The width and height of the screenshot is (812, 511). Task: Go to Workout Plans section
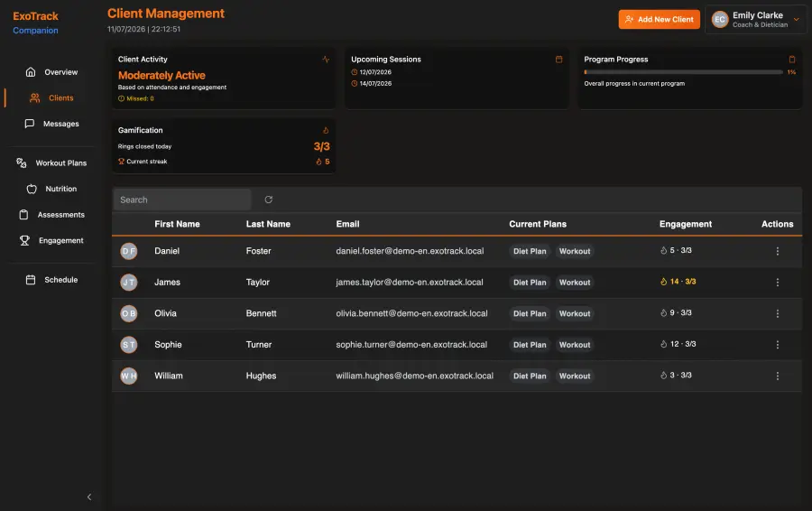point(51,163)
